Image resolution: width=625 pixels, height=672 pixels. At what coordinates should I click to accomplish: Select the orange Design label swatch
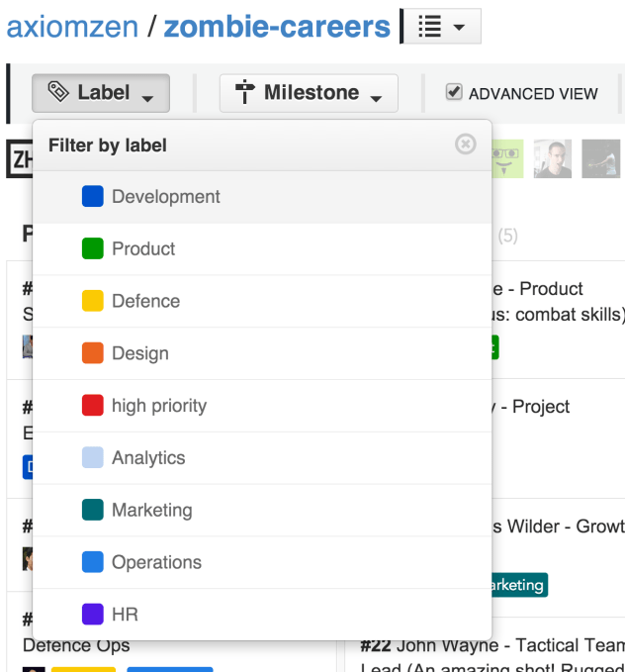(93, 353)
